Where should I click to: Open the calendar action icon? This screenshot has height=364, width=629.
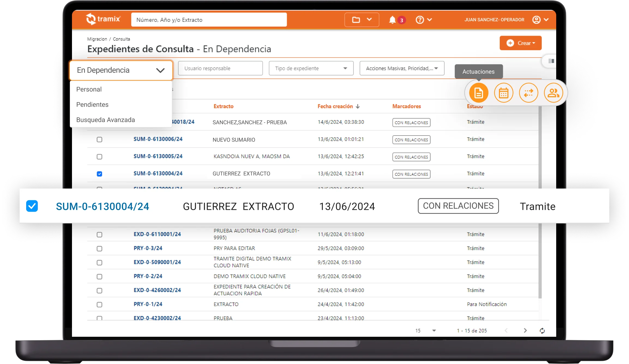503,93
